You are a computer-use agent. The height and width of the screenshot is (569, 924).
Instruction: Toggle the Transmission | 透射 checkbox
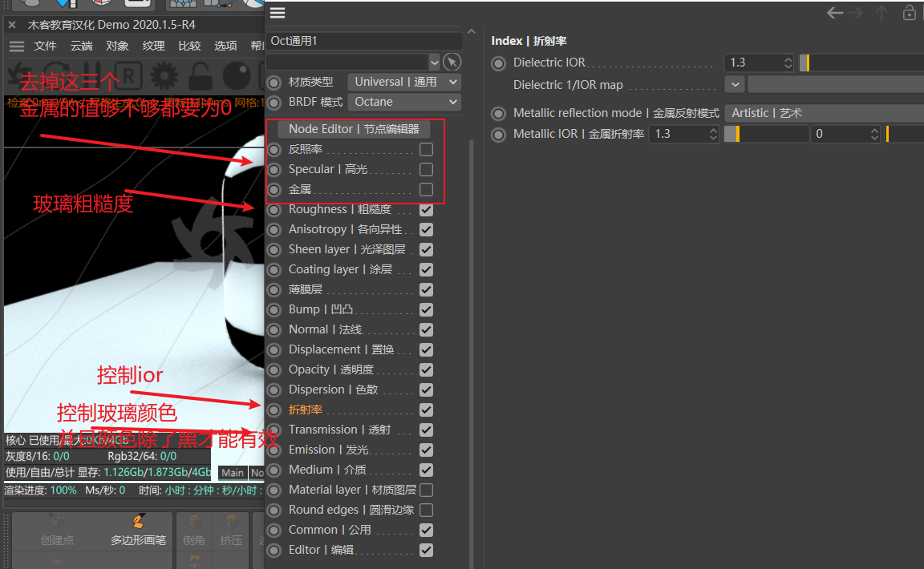coord(426,430)
